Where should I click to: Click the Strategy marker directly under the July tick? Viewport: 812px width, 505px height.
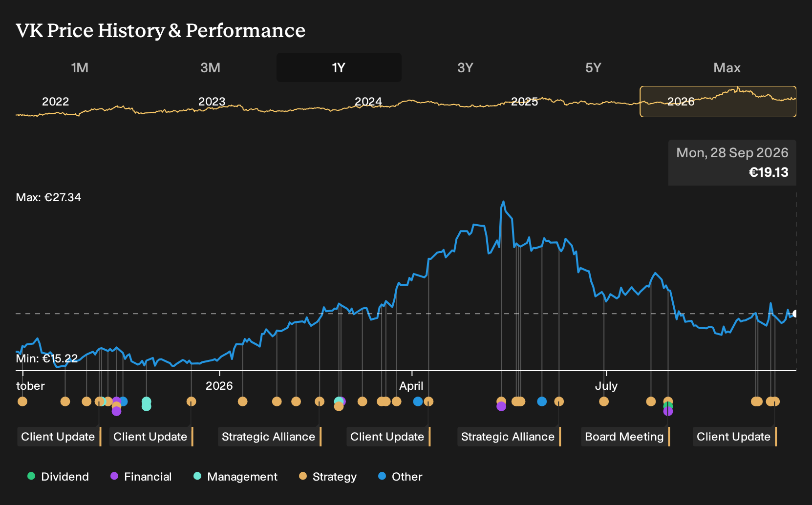pyautogui.click(x=604, y=401)
